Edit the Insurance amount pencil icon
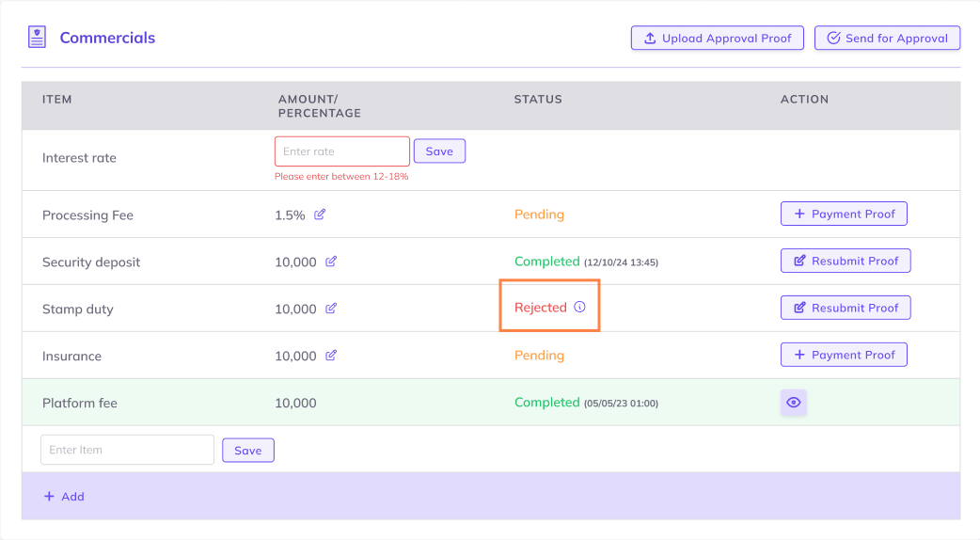 (331, 356)
